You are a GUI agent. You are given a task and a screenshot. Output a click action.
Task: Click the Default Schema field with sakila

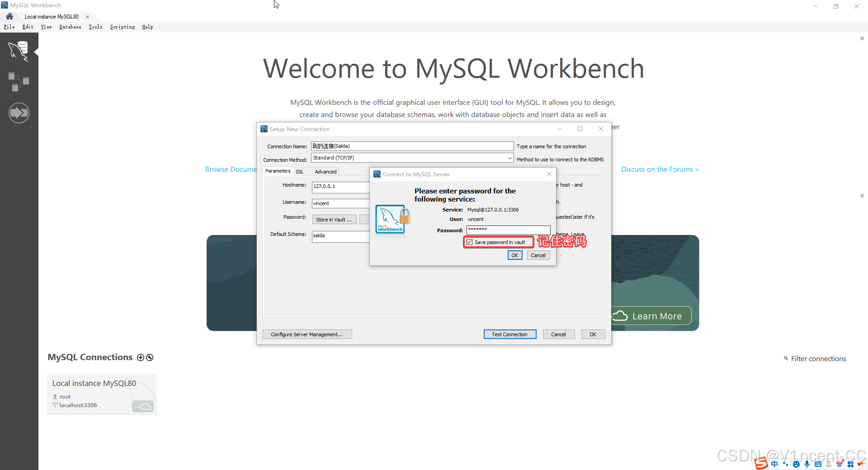click(340, 236)
